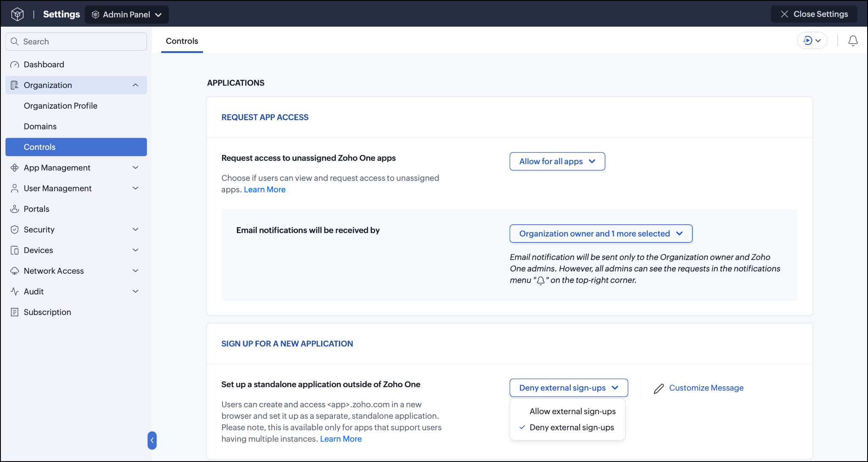Collapse the sidebar with the blue arrow handle
The height and width of the screenshot is (462, 868).
(x=152, y=440)
